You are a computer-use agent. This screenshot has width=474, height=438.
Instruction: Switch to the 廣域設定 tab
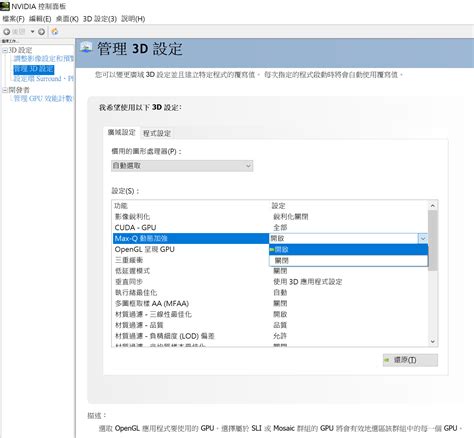[122, 132]
